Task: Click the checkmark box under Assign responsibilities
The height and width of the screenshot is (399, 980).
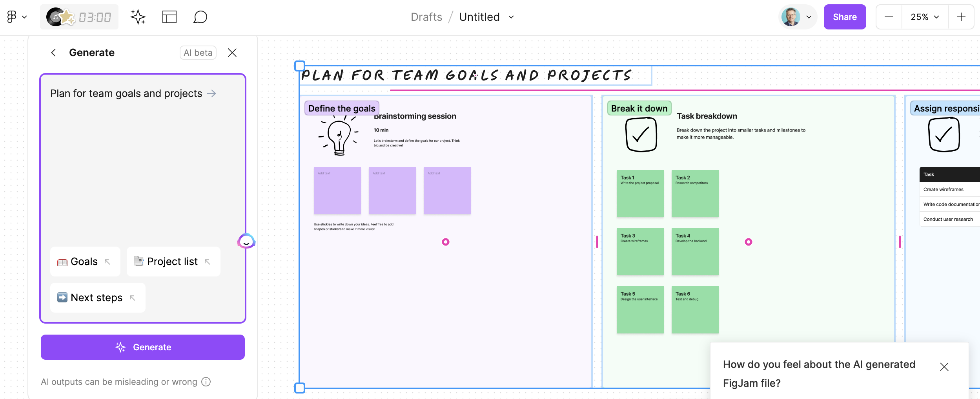Action: pos(944,134)
